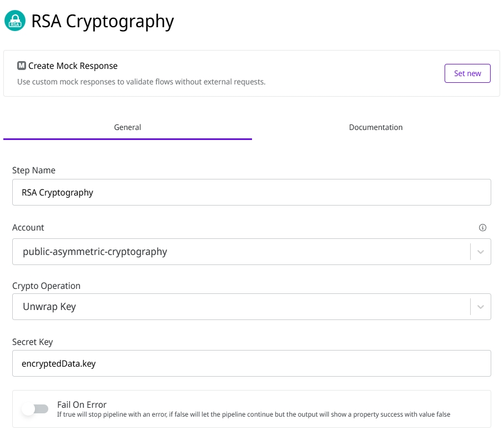Open the Crypto Operation dropdown showing Unwrap Key

tap(239, 307)
